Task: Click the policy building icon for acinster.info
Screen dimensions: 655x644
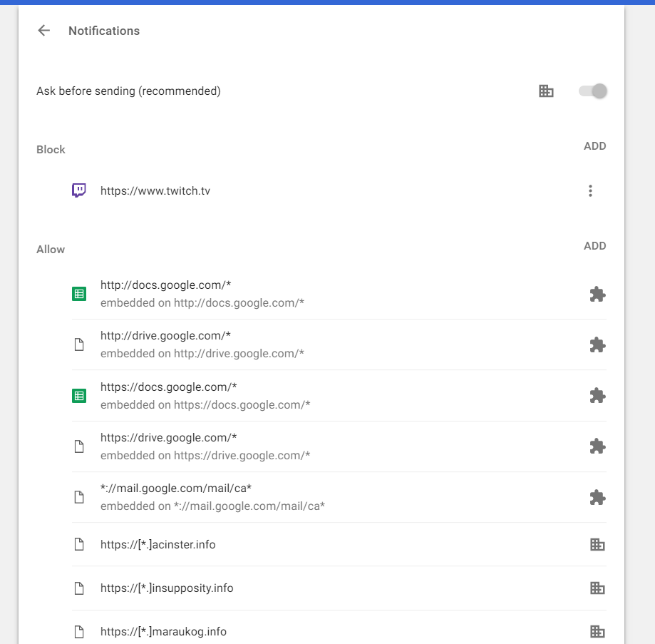Action: (x=597, y=545)
